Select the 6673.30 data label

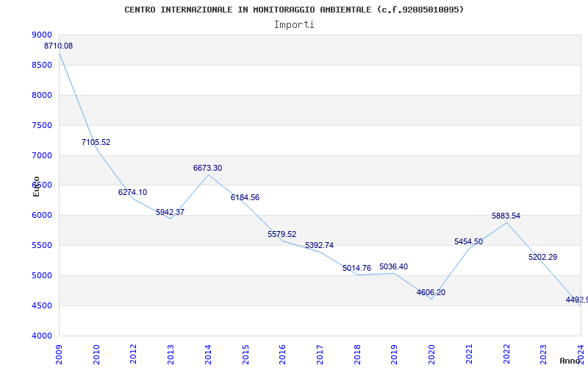(208, 169)
